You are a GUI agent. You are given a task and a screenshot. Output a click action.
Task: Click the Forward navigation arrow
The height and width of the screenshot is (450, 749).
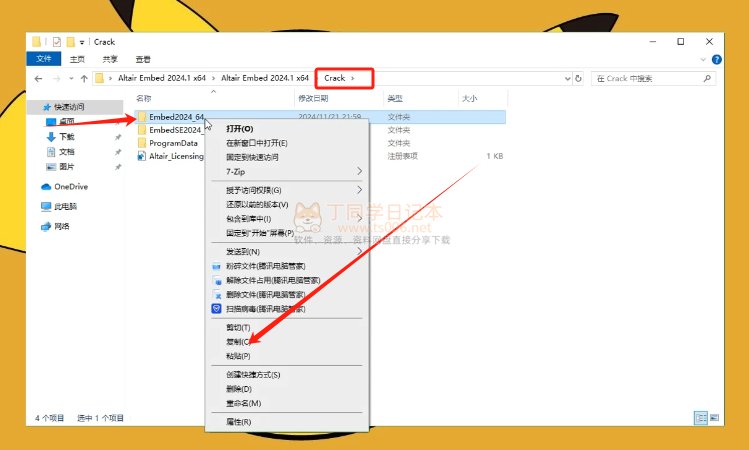56,78
